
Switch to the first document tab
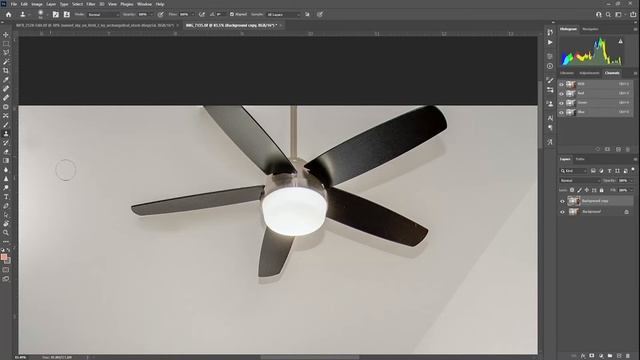tap(95, 25)
